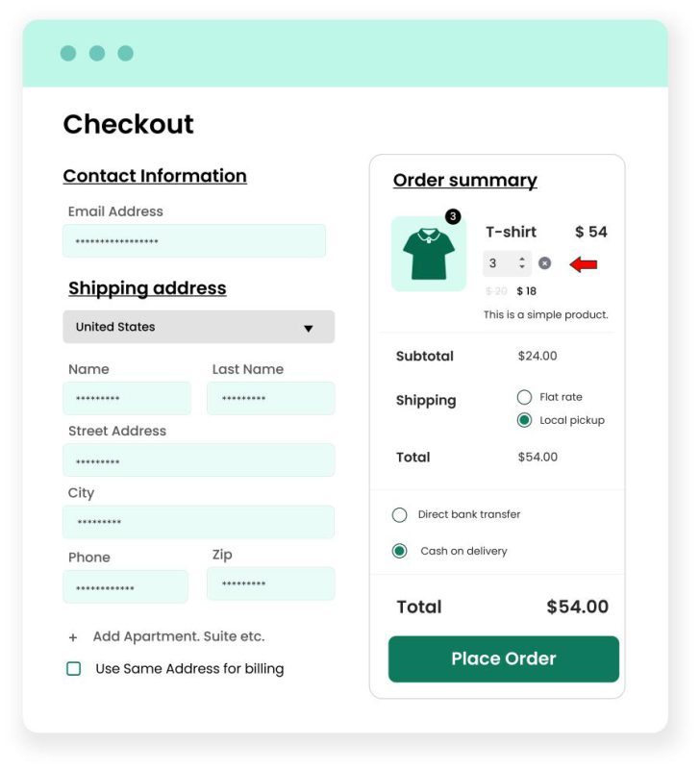Increase T-shirt quantity with up arrow

coord(522,259)
